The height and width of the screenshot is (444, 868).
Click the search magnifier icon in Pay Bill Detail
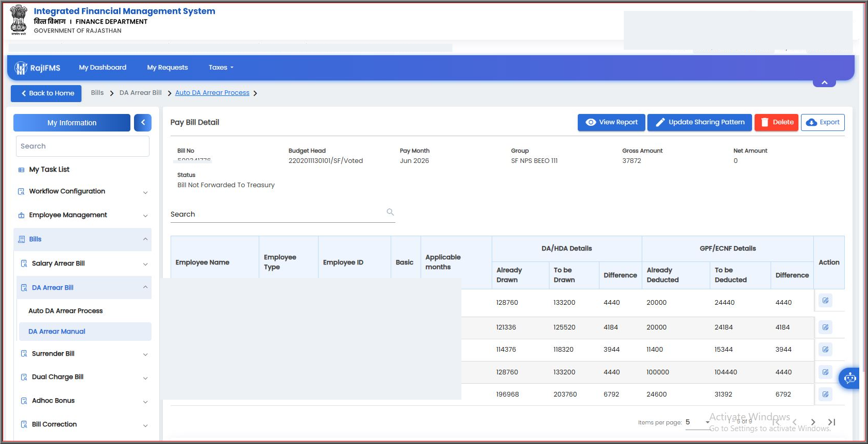(x=390, y=212)
